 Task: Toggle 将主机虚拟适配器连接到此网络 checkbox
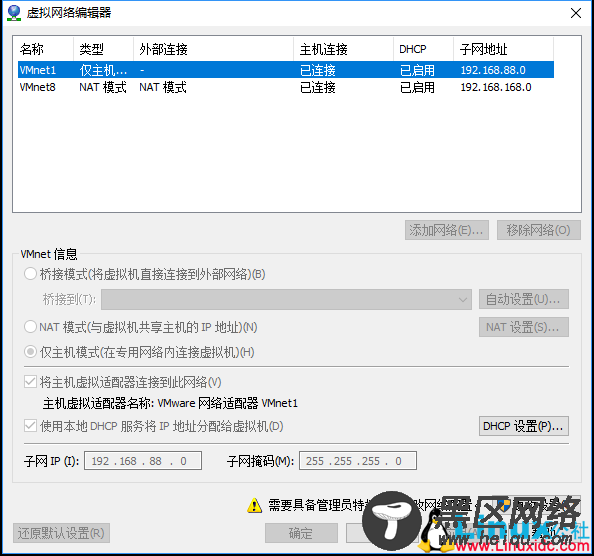(30, 382)
